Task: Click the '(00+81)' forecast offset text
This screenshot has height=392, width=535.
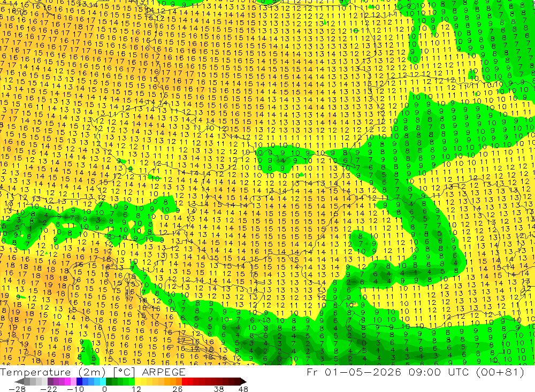Action: (500, 372)
